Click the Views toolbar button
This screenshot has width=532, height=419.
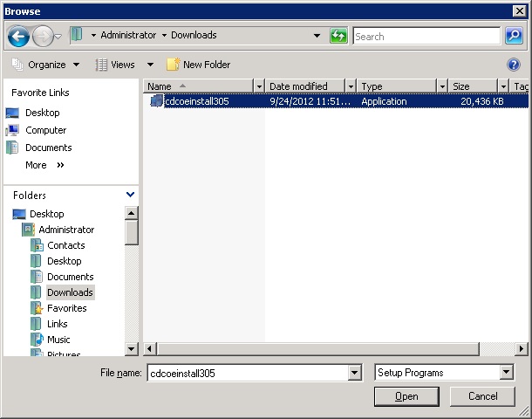[x=115, y=65]
